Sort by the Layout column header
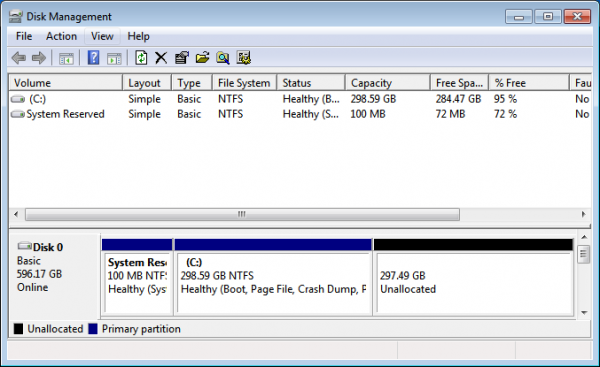The width and height of the screenshot is (600, 367). pos(147,83)
